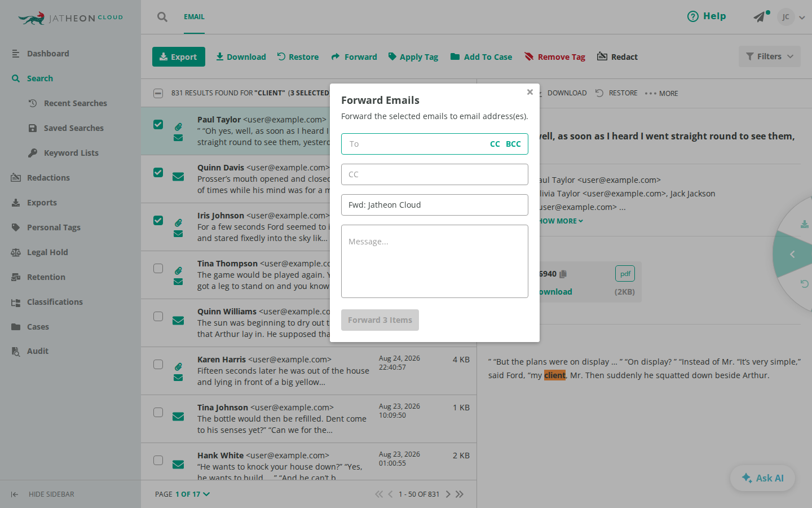Click the Redact toolbar icon

(602, 56)
